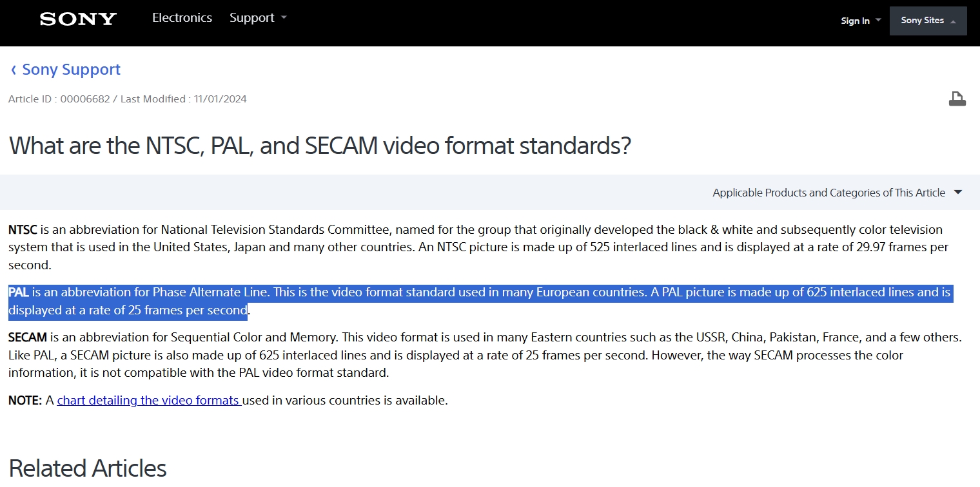Click the print article icon
980x487 pixels.
tap(957, 99)
